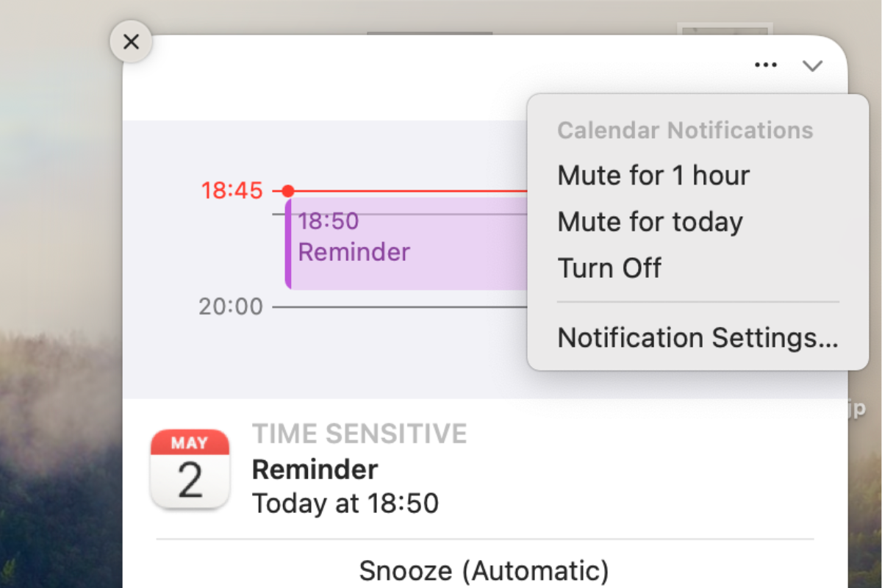Click the red current-time dot marker
Viewport: 882px width, 588px height.
[x=288, y=191]
